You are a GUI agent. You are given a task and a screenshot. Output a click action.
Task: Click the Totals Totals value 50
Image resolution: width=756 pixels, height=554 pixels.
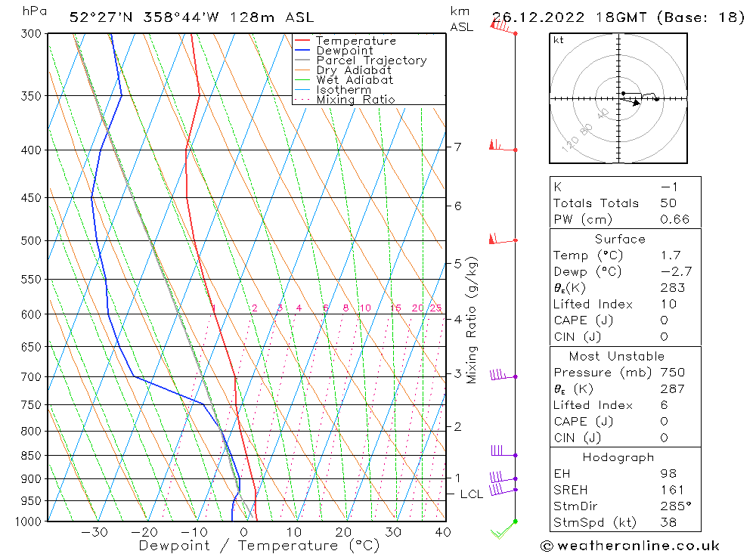(668, 203)
